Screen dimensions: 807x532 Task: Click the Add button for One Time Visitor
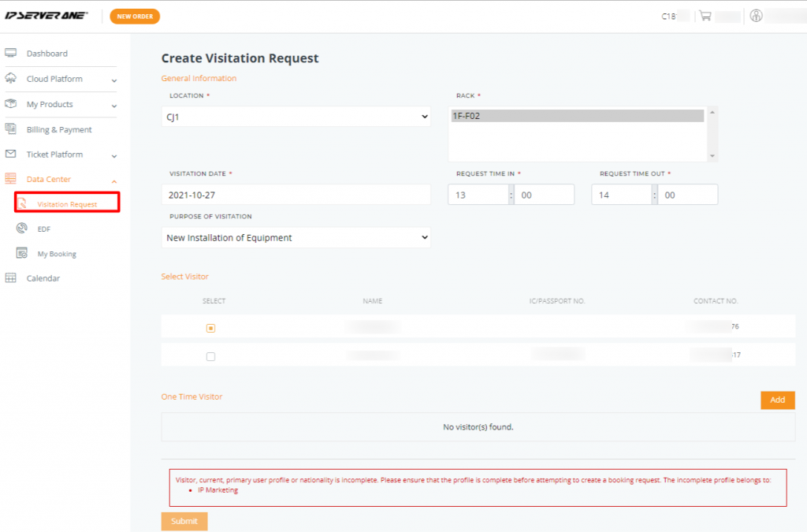[x=777, y=400]
